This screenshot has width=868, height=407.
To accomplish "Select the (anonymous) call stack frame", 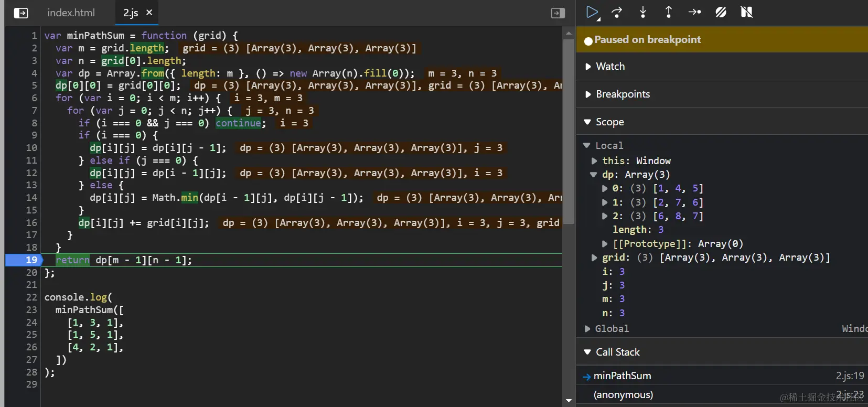I will [722, 394].
